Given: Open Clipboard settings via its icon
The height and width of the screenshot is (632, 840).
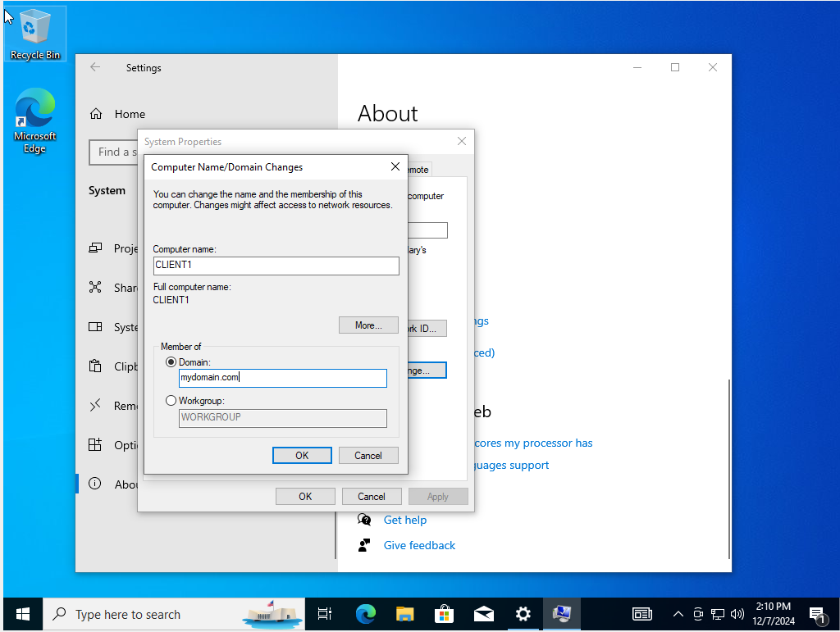Looking at the screenshot, I should tap(95, 366).
